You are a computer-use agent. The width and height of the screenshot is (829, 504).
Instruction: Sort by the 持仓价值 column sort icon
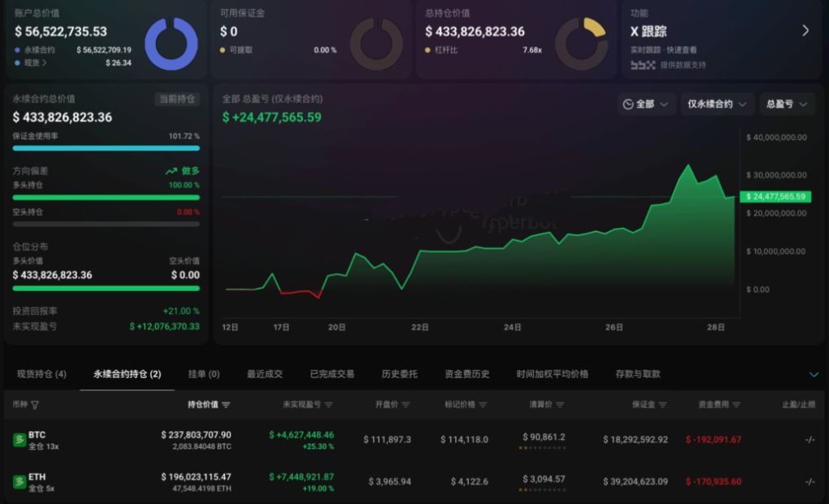click(226, 405)
